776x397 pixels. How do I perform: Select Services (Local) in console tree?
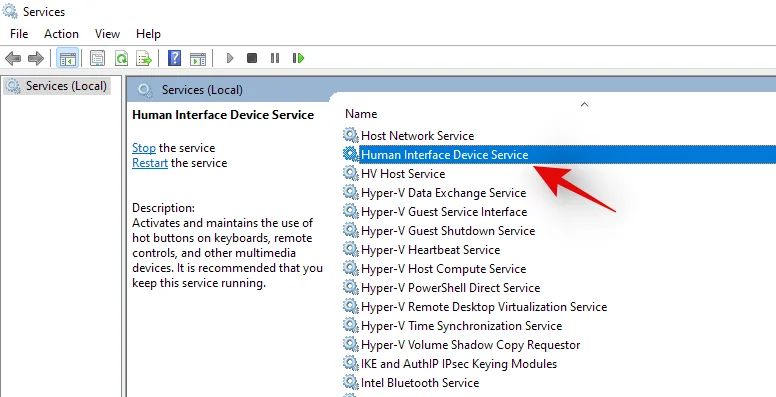(57, 86)
